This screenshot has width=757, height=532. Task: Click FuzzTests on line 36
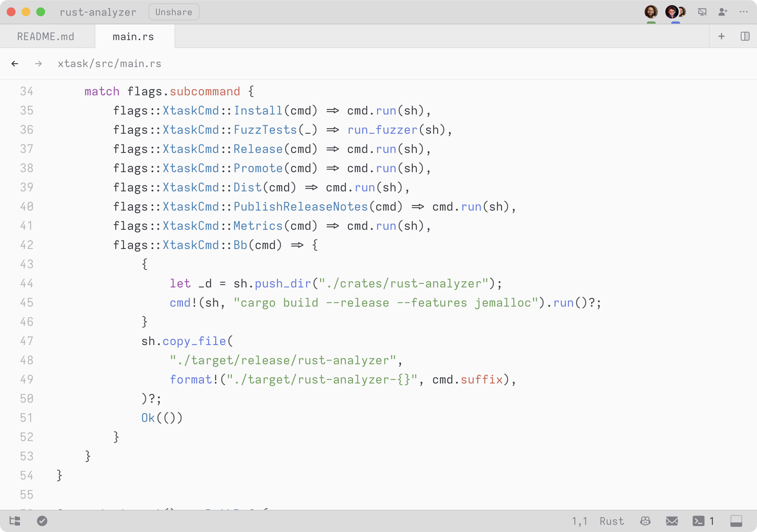[x=265, y=130]
